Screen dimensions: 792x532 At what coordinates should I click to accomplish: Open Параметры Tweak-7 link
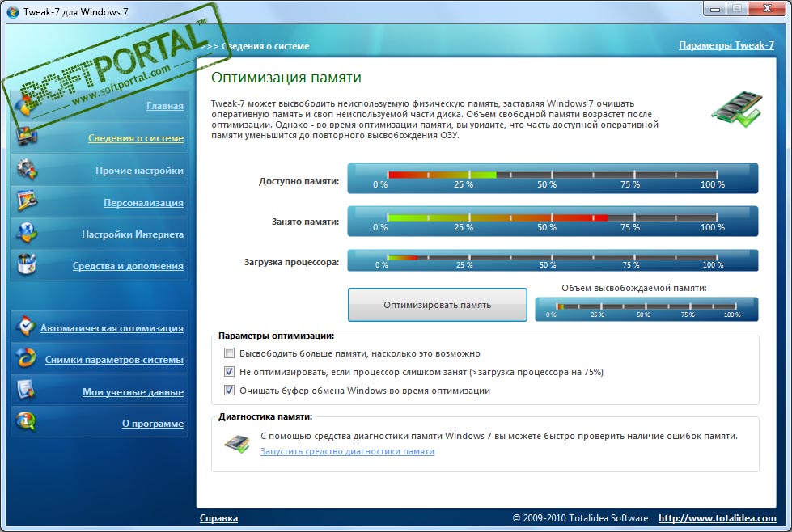coord(726,45)
